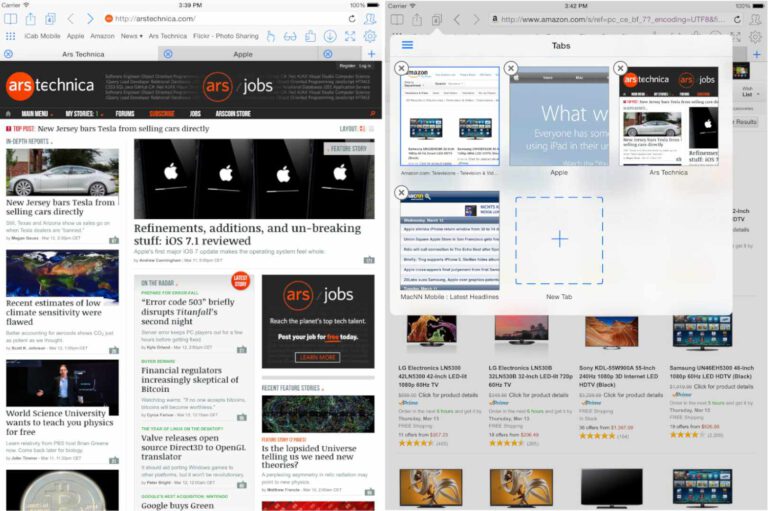Open tabs overview icon in left browser
The height and width of the screenshot is (511, 768).
[50, 19]
